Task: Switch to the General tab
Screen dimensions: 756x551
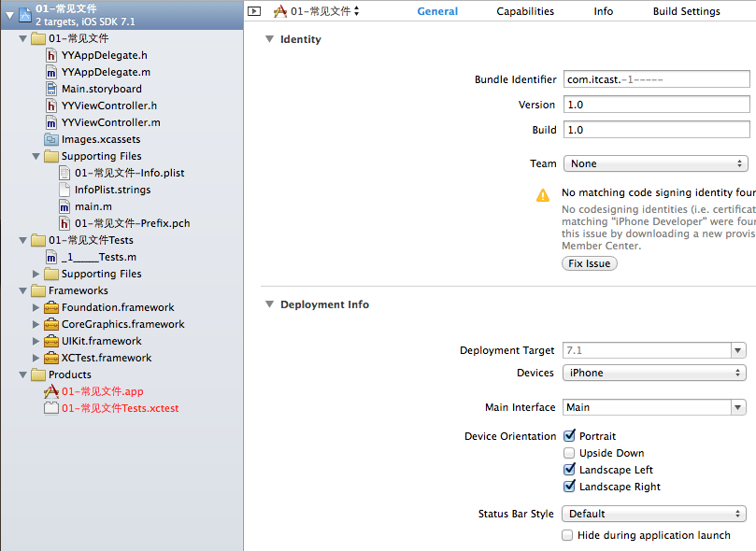Action: pyautogui.click(x=437, y=11)
